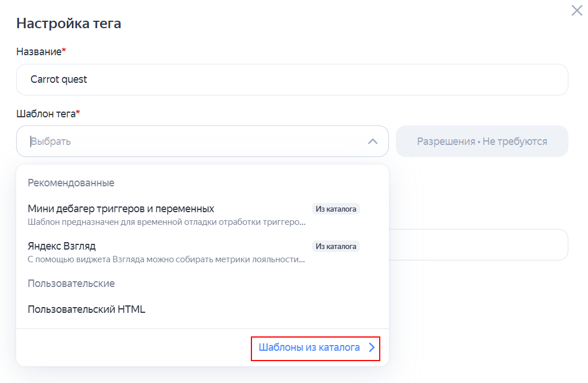Click the Пользовательские section header
The image size is (588, 383).
pos(71,284)
